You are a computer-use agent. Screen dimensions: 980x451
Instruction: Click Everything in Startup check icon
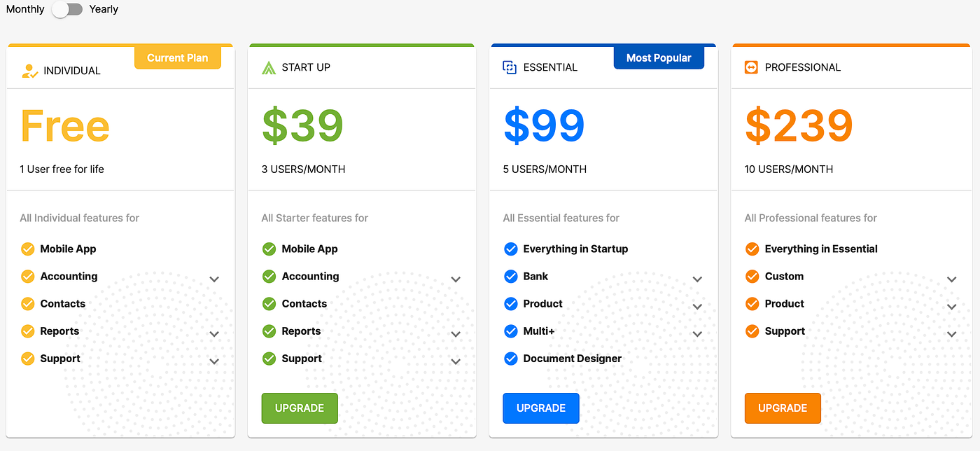(510, 249)
